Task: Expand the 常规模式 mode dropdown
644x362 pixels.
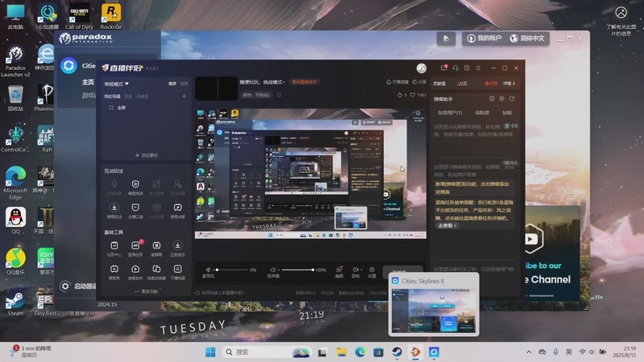Action: pyautogui.click(x=116, y=84)
